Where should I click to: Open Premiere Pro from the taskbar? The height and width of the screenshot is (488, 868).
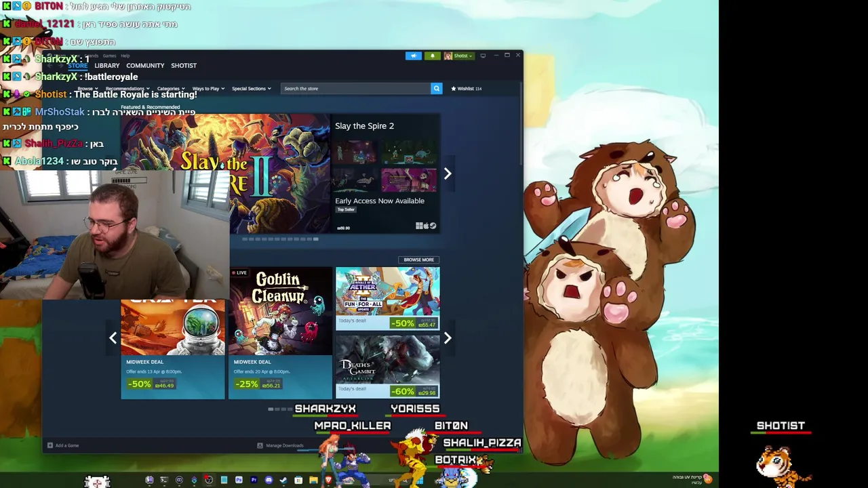pyautogui.click(x=254, y=480)
